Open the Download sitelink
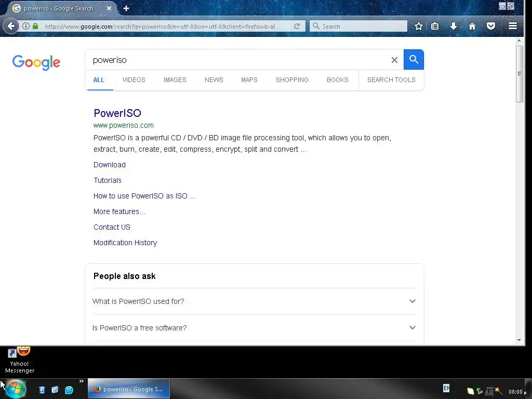The width and height of the screenshot is (532, 399). coord(109,165)
